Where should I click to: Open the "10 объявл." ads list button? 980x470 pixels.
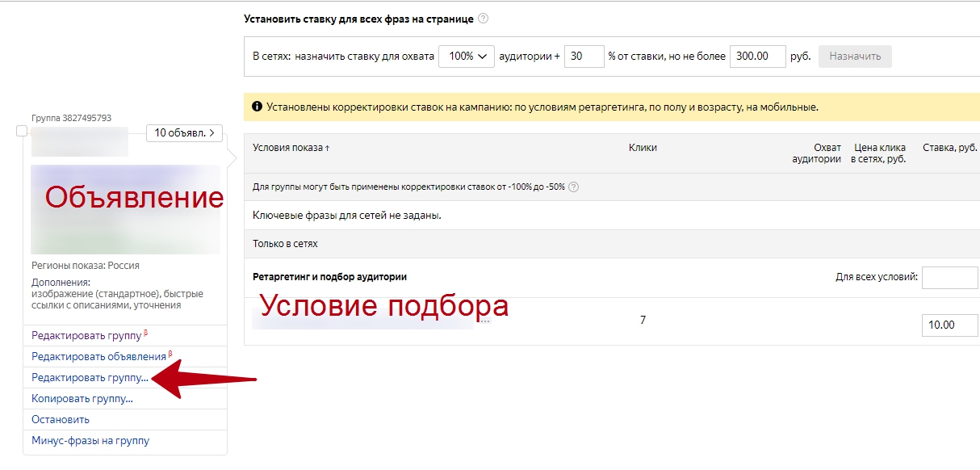pyautogui.click(x=185, y=133)
